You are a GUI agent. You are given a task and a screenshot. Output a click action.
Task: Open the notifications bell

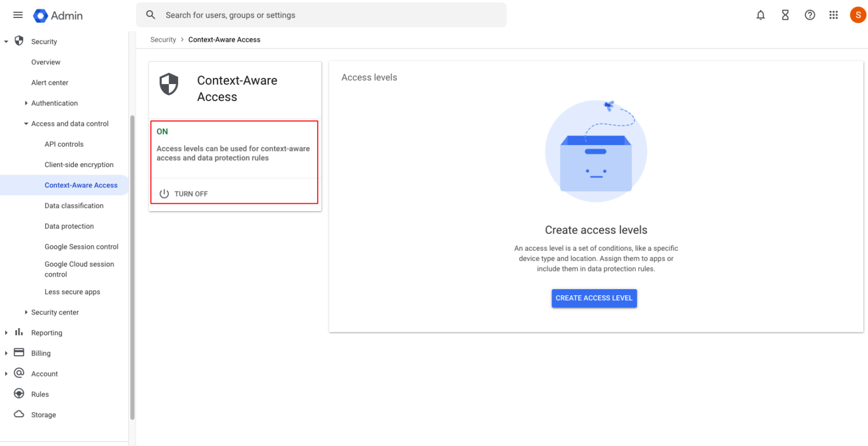point(761,15)
